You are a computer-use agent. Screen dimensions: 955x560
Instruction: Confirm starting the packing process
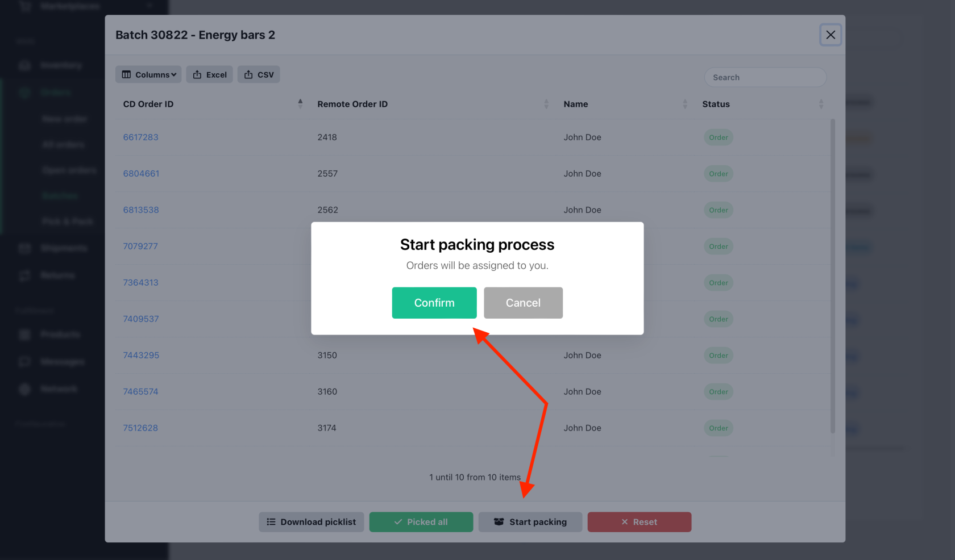pos(434,303)
